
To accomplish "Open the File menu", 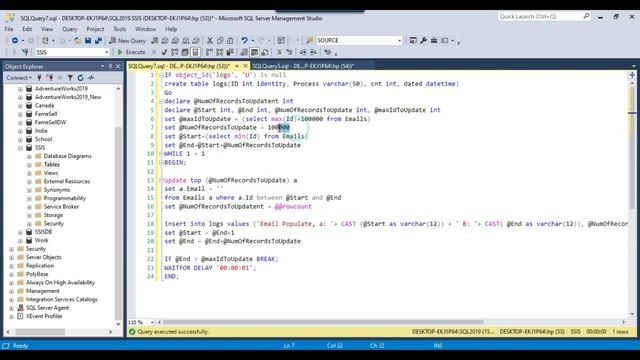I will pyautogui.click(x=9, y=29).
